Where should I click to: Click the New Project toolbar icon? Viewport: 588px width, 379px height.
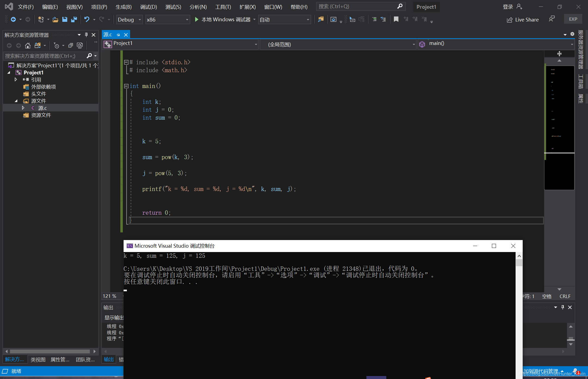point(41,19)
